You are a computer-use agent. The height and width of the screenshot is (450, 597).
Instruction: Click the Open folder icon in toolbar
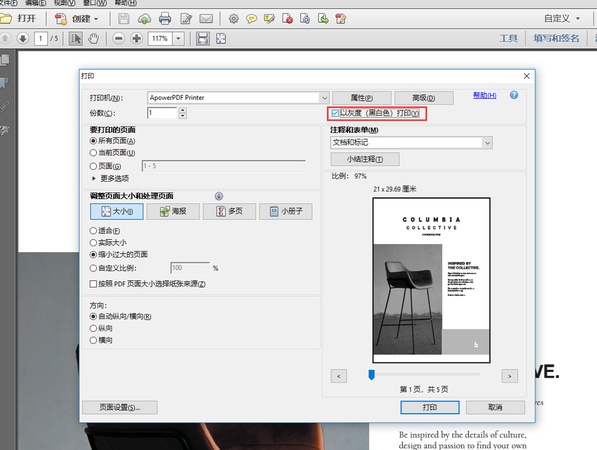(x=5, y=18)
